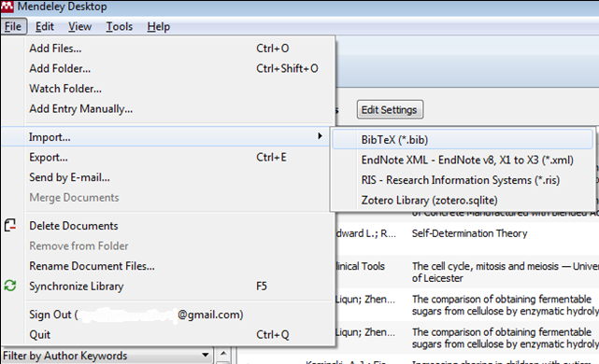The height and width of the screenshot is (364, 599).
Task: Click the Edit Settings button
Action: click(x=390, y=110)
